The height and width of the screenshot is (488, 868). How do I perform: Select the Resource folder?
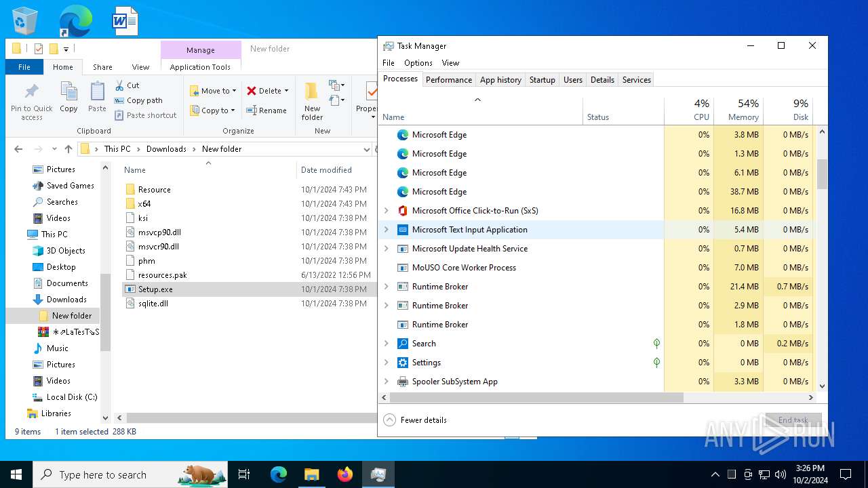pyautogui.click(x=248, y=190)
